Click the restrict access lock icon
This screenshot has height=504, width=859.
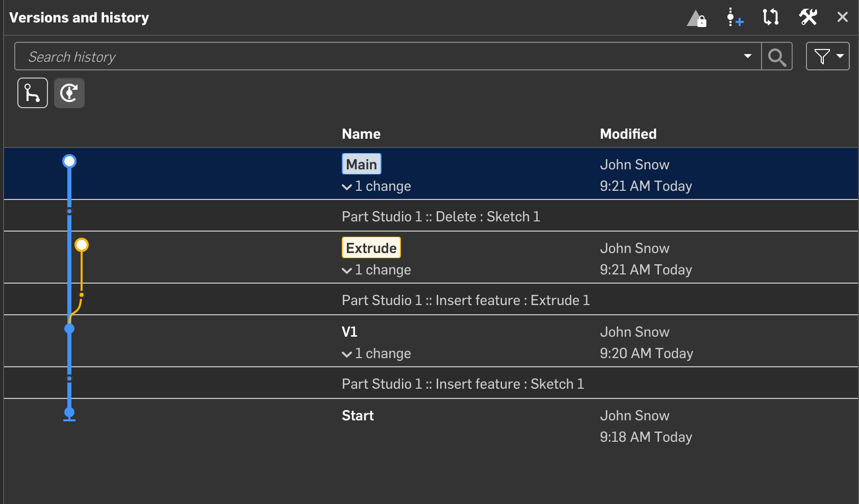[x=697, y=18]
